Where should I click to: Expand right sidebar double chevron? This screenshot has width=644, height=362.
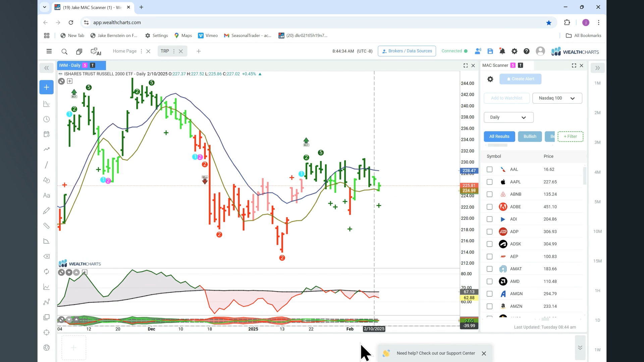tap(597, 68)
